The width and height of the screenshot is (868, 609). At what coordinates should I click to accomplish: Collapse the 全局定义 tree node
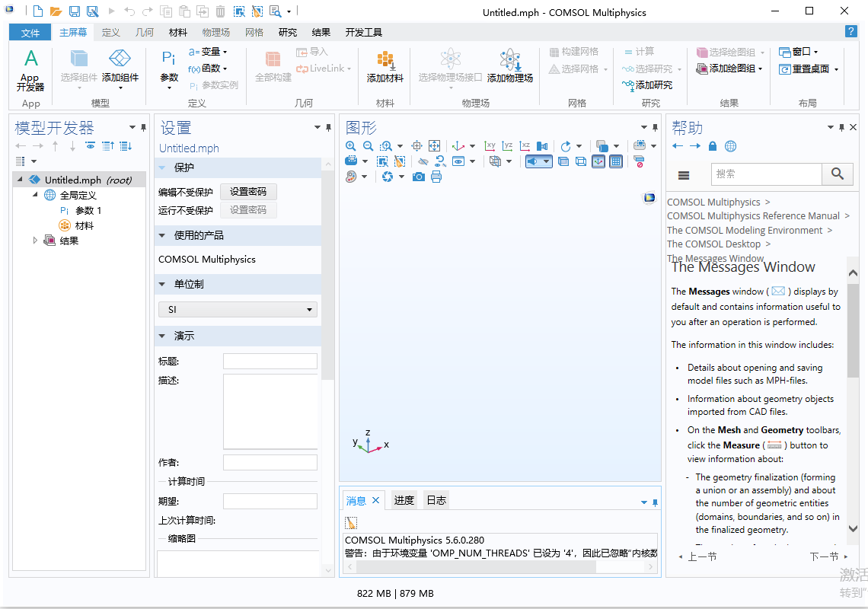click(x=35, y=194)
